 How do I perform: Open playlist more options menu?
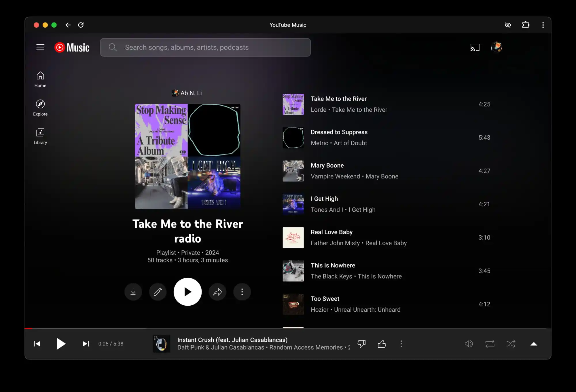coord(242,292)
